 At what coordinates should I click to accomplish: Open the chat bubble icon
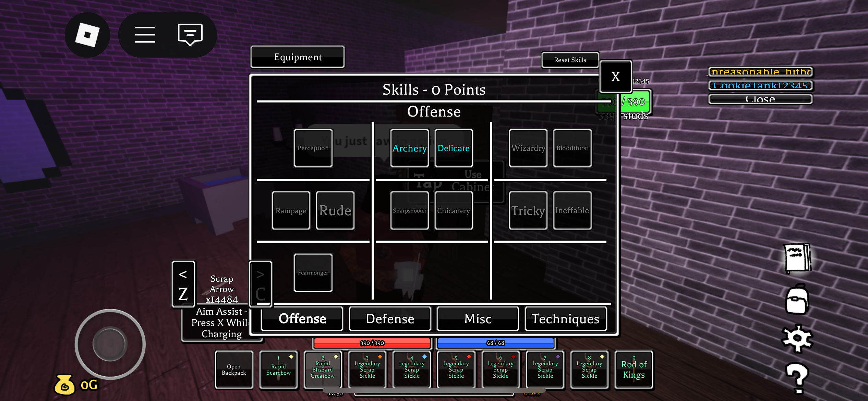coord(190,35)
